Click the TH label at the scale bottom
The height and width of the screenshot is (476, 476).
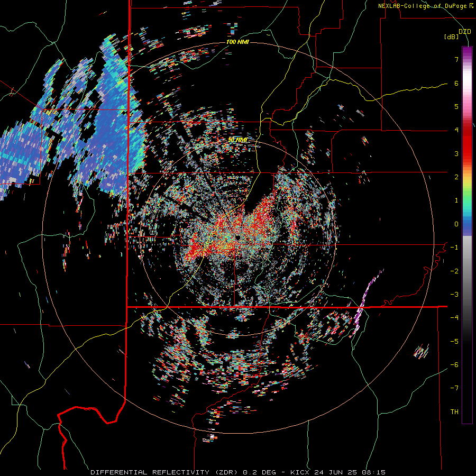click(x=454, y=412)
